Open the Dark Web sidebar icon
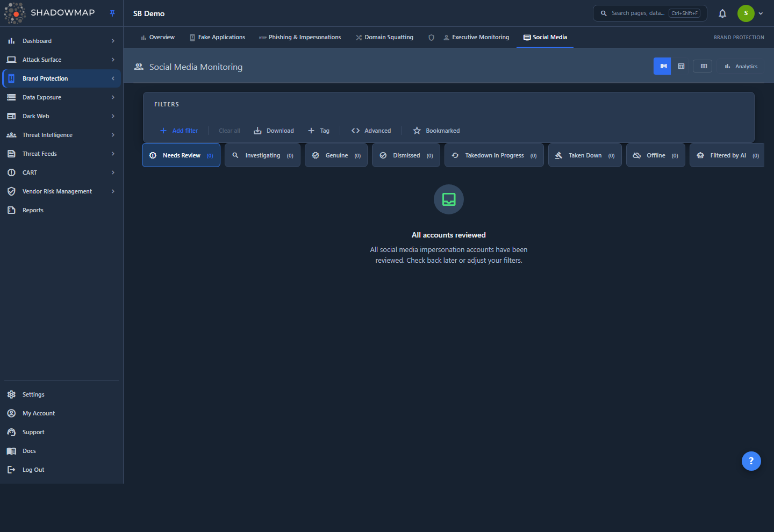This screenshot has height=532, width=774. [x=11, y=116]
